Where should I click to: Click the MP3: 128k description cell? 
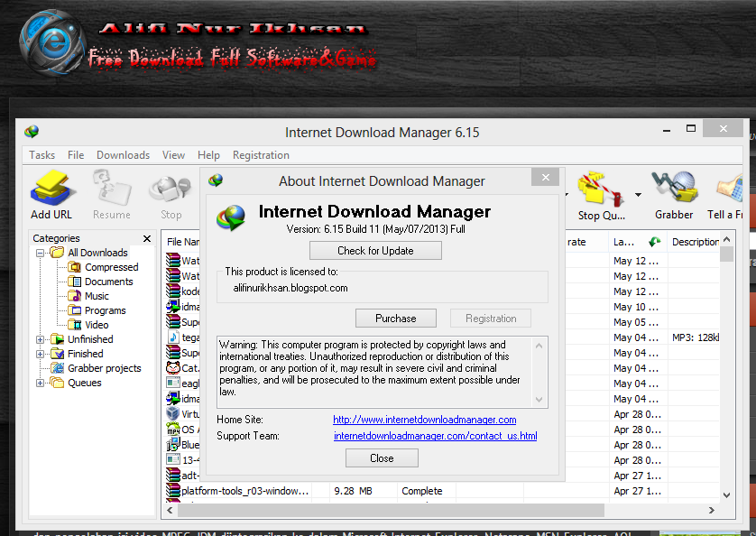click(695, 337)
